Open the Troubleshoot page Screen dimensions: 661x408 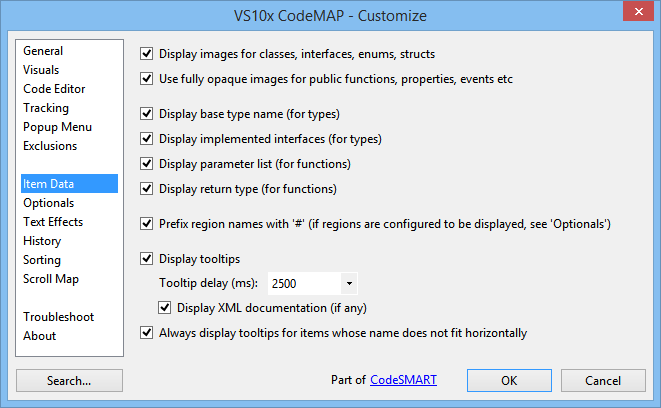[59, 317]
